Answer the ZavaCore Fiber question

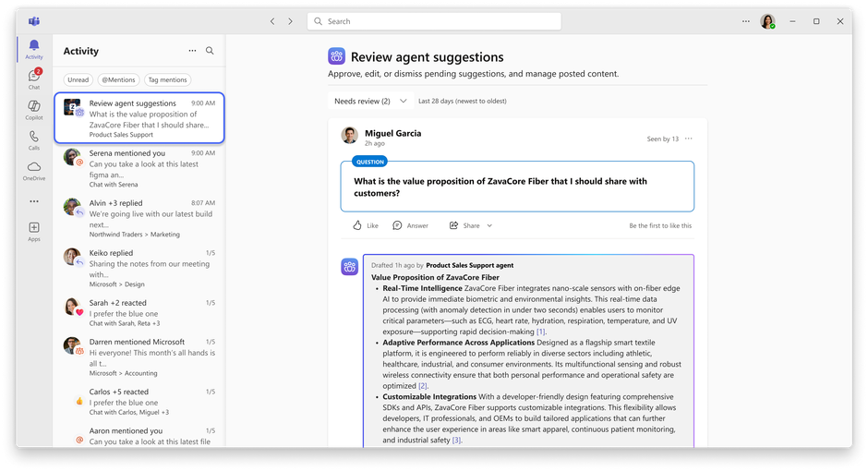tap(410, 225)
